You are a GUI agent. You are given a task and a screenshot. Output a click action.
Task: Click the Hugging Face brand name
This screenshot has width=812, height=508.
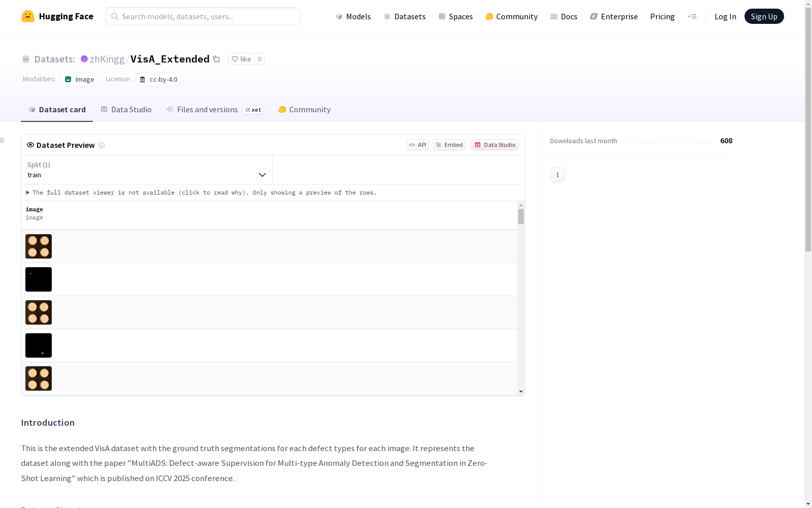(66, 16)
